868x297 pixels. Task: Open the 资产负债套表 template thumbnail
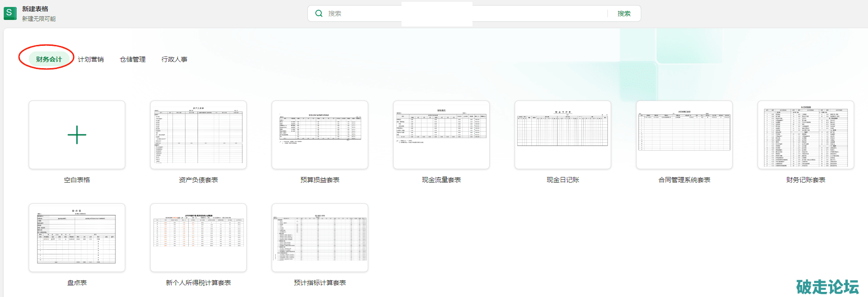(x=198, y=135)
